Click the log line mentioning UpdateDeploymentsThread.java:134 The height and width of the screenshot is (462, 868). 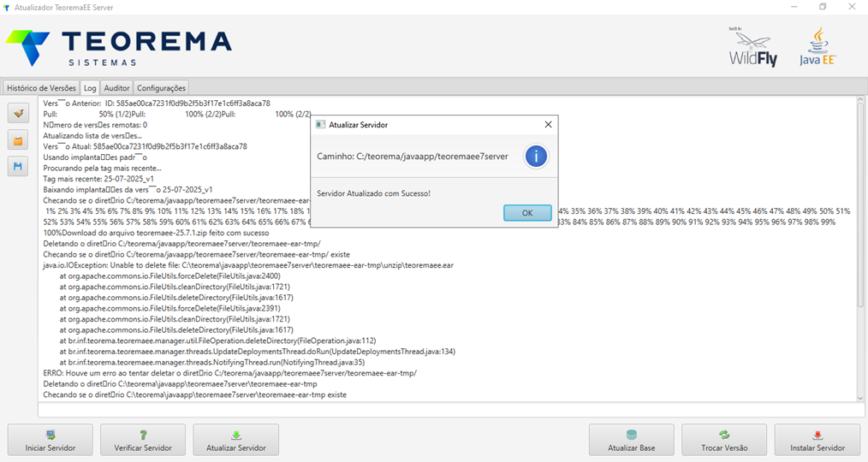click(258, 352)
